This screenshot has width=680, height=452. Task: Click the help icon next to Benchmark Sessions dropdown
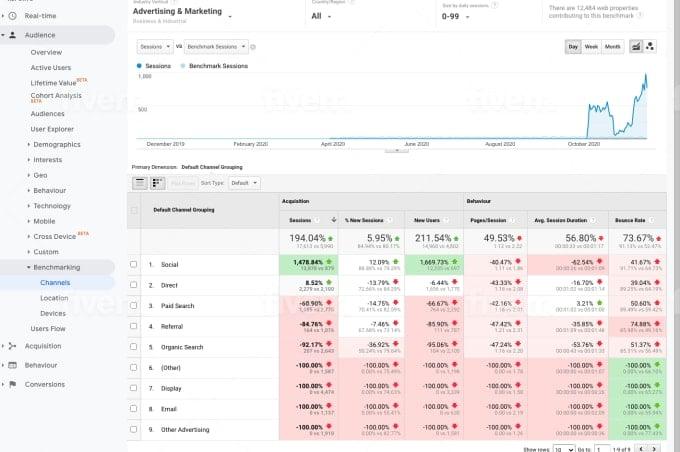(253, 47)
